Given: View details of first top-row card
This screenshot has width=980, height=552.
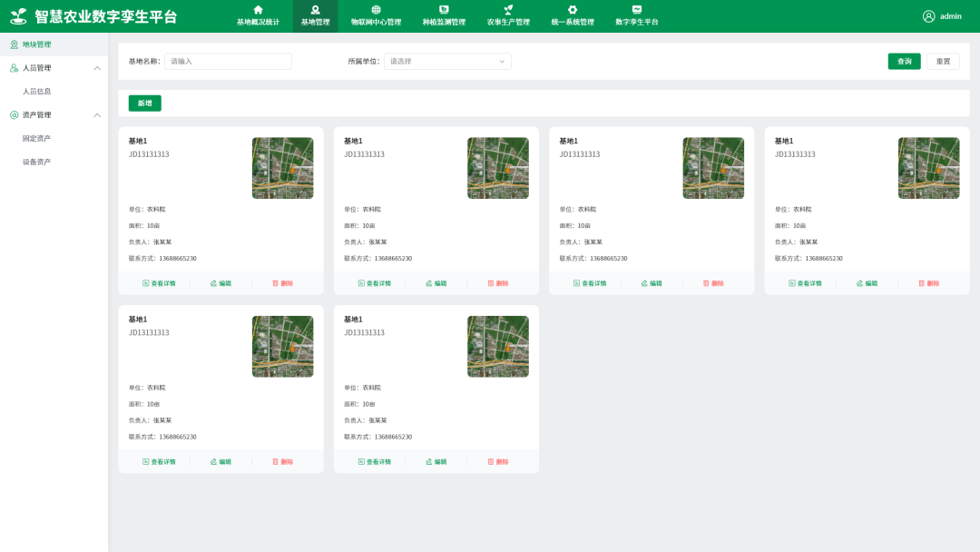Looking at the screenshot, I should pos(159,283).
